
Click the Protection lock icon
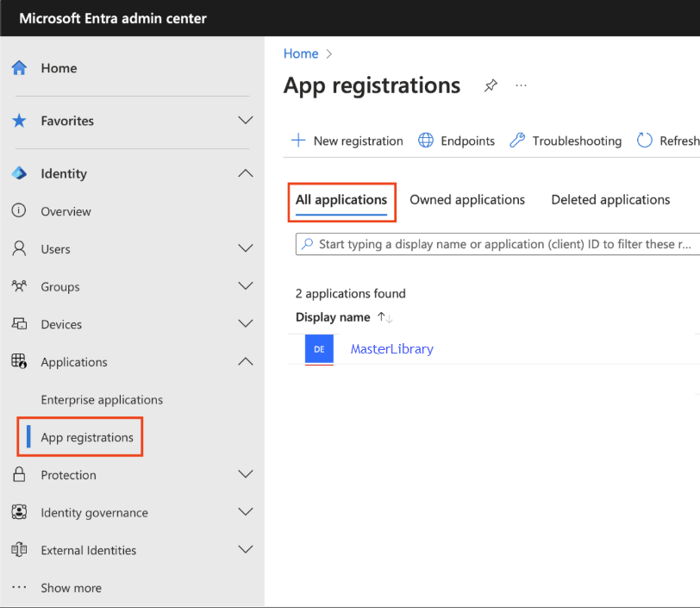click(x=19, y=474)
